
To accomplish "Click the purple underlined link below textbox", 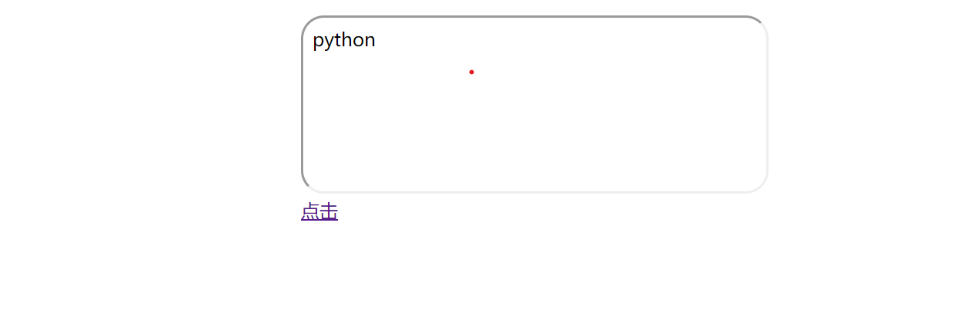I will [319, 211].
